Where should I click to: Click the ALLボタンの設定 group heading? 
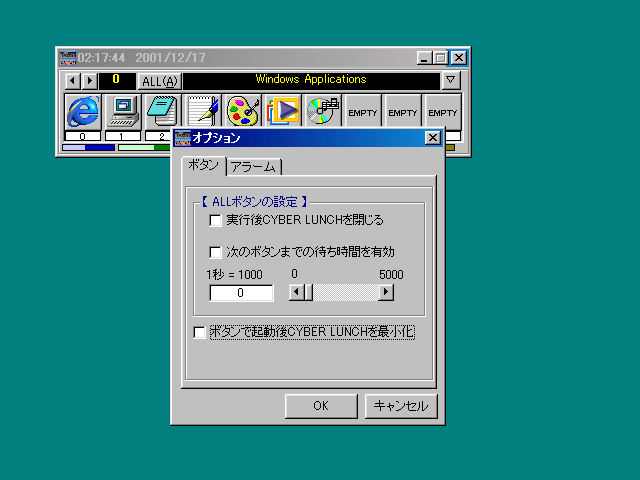click(254, 201)
